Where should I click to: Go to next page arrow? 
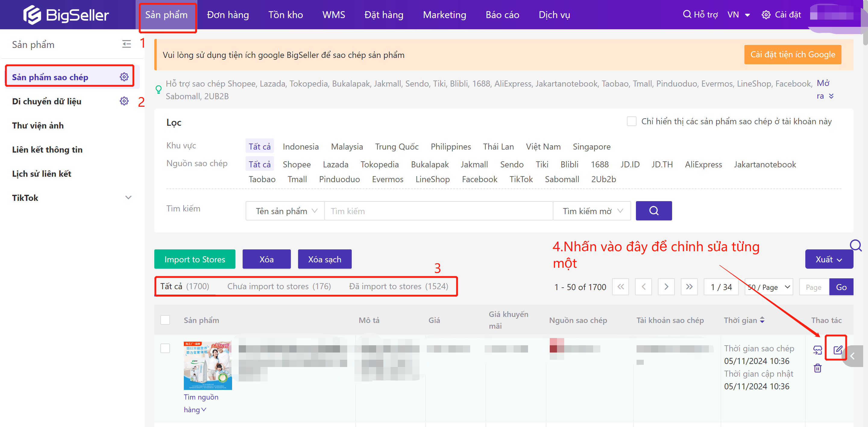[x=666, y=287]
